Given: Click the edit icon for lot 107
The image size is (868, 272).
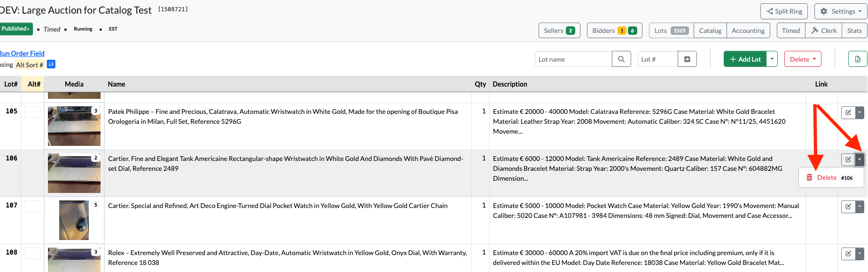Looking at the screenshot, I should tap(848, 207).
